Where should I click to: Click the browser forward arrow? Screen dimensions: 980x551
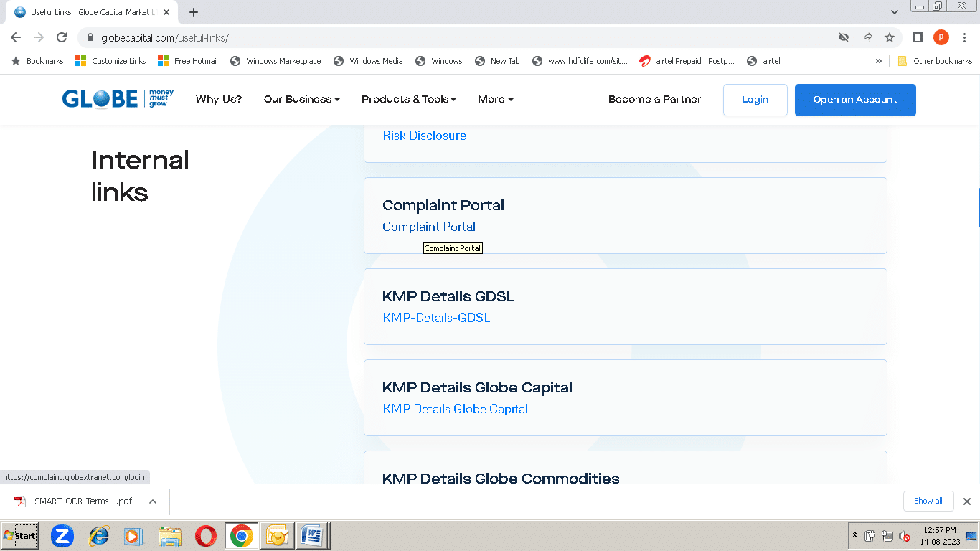[x=39, y=37]
